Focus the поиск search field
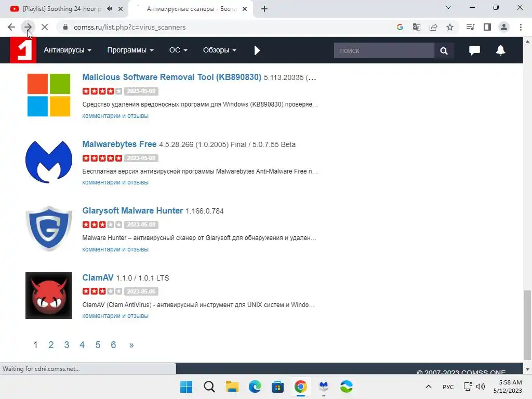The image size is (532, 399). pos(384,50)
